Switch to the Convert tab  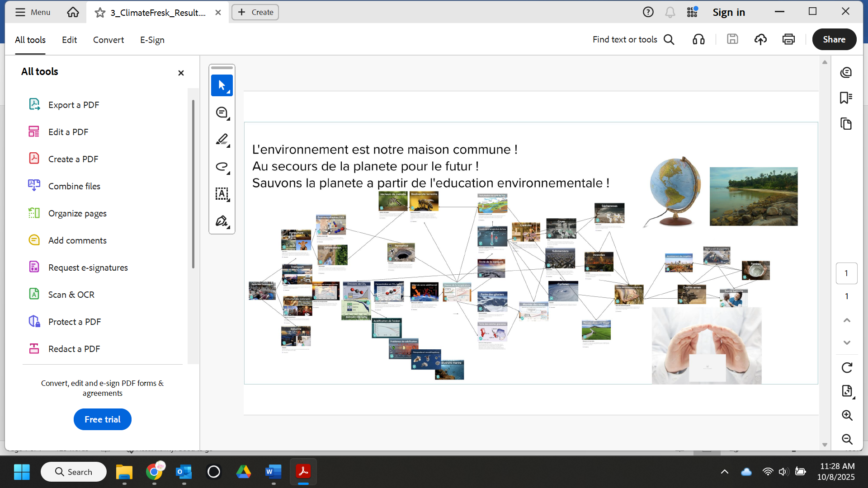(108, 40)
